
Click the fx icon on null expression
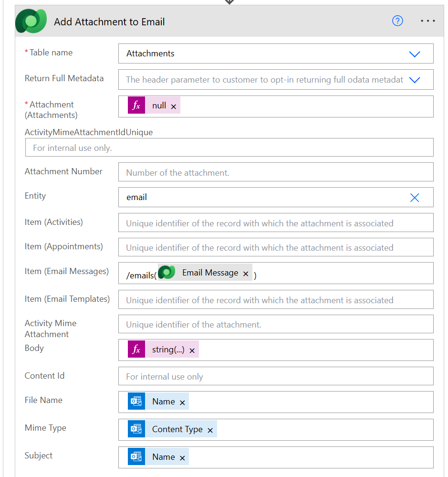pyautogui.click(x=136, y=106)
